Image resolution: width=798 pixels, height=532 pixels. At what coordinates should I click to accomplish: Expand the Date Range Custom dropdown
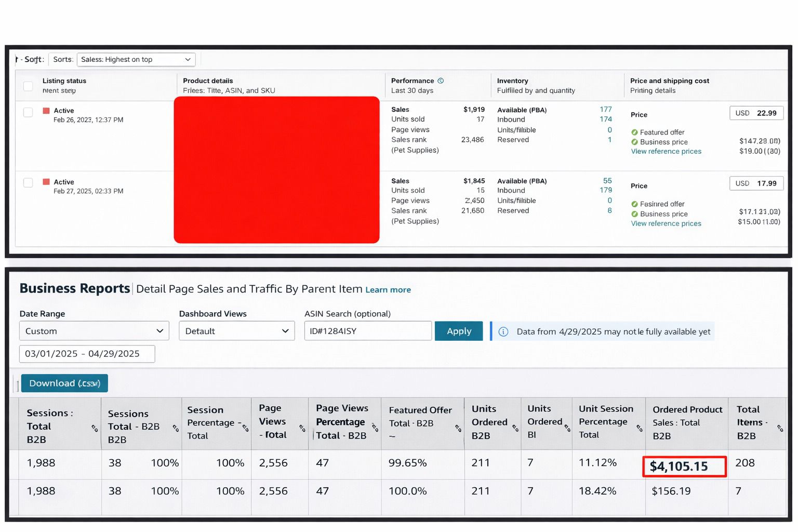tap(94, 331)
